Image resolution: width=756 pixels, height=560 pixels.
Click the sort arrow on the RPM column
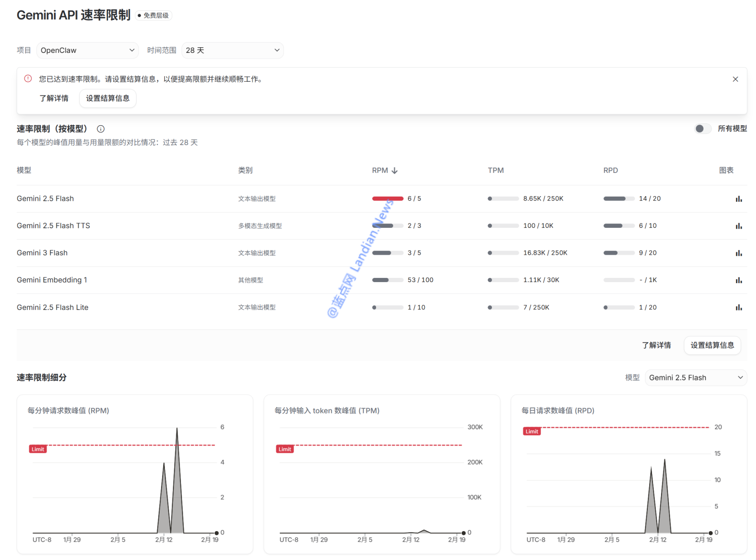[395, 170]
